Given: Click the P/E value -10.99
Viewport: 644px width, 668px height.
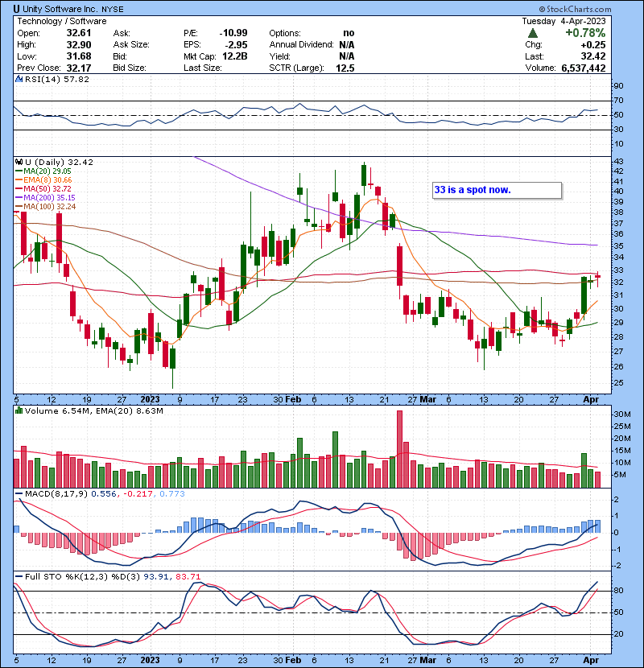Looking at the screenshot, I should [233, 33].
